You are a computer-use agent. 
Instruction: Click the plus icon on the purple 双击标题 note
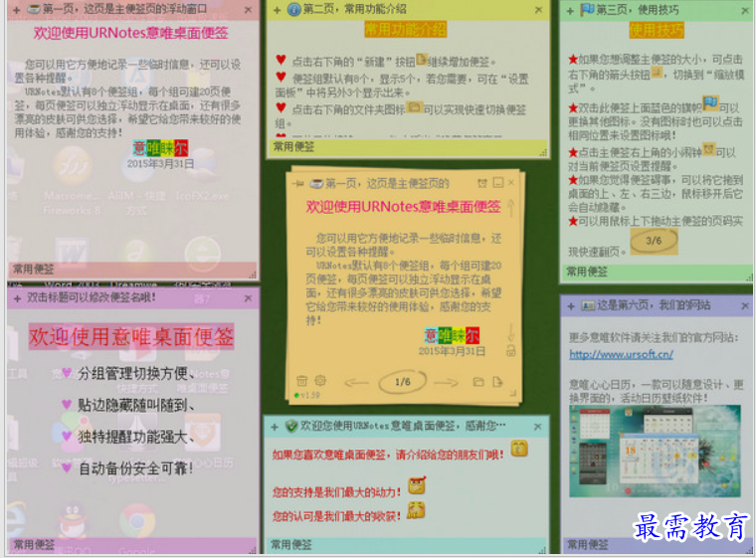click(17, 299)
